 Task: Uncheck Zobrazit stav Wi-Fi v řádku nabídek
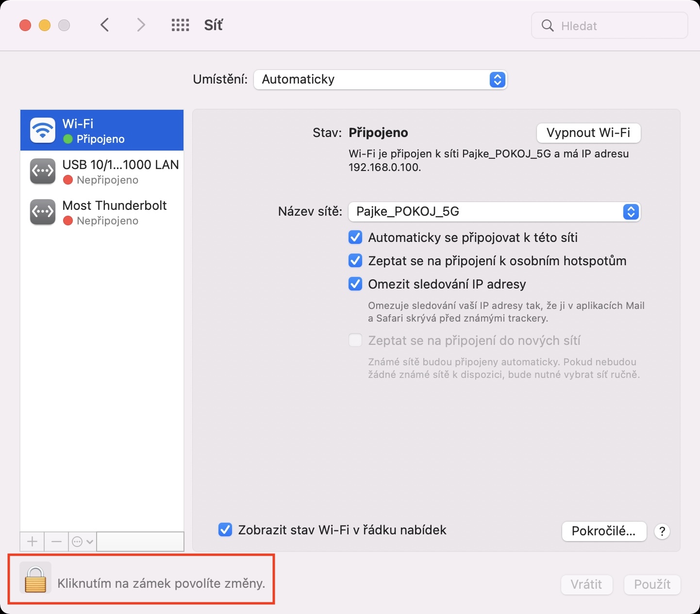tap(225, 530)
